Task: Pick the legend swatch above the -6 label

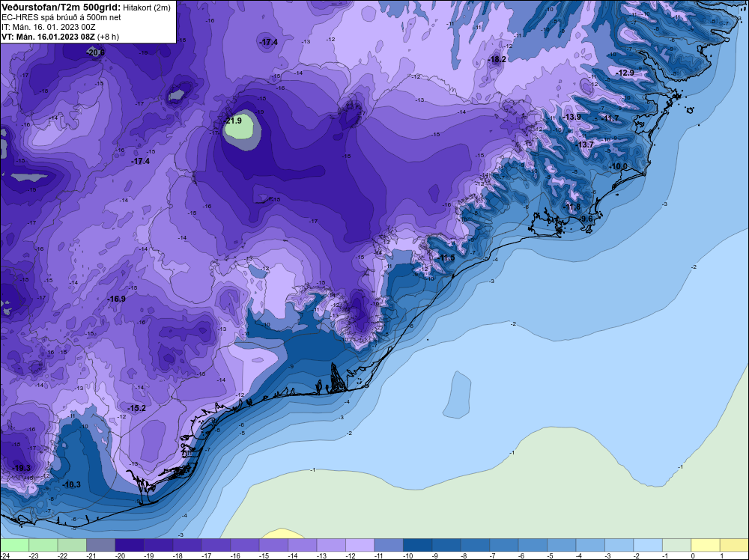Action: pos(533,545)
